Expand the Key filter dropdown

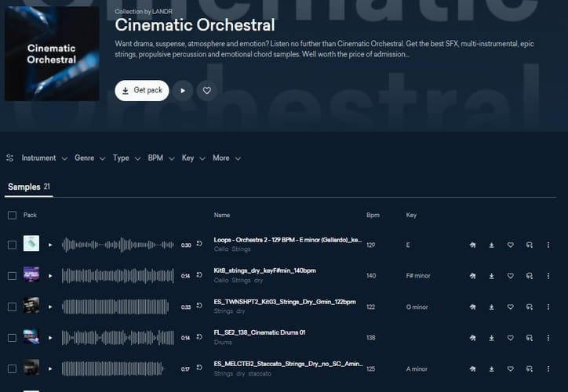pos(194,158)
